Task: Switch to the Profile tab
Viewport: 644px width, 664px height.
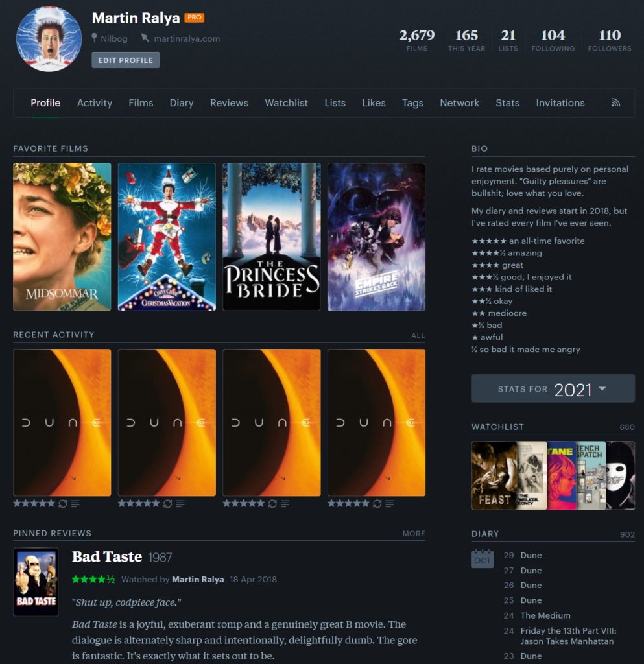Action: click(45, 103)
